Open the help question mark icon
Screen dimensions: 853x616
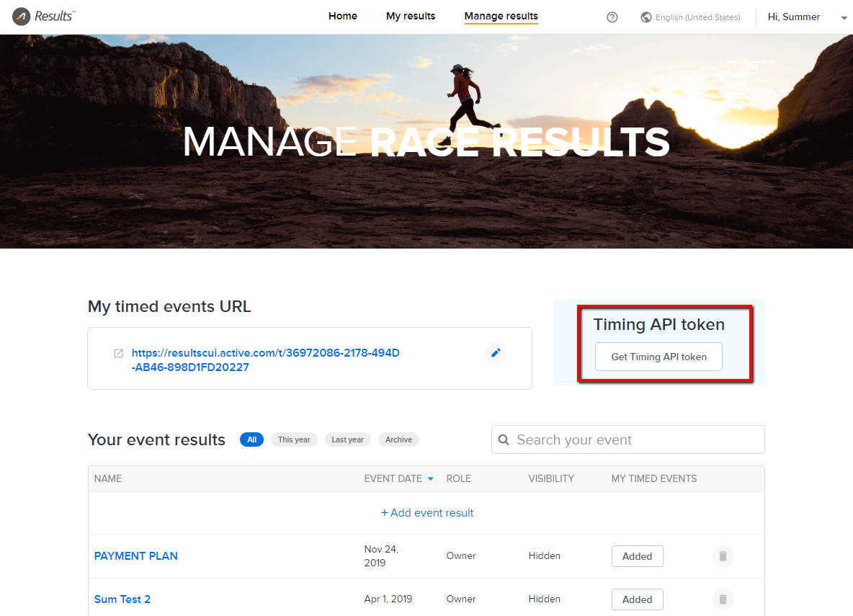(x=612, y=17)
